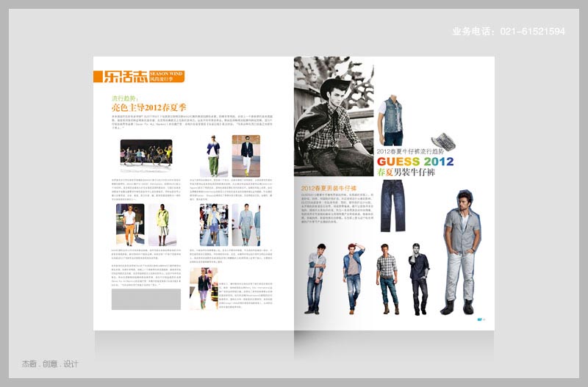Select the 春夏男装牛仔裤 title line

[406, 173]
